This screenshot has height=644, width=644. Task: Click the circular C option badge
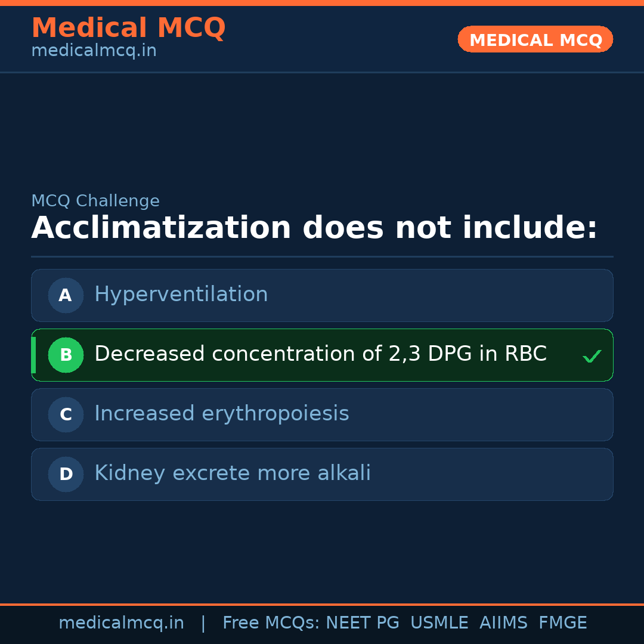(x=66, y=414)
